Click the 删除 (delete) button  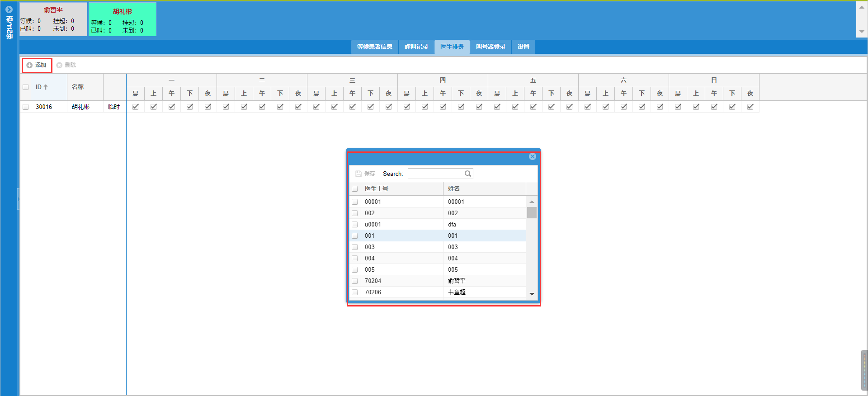point(66,65)
